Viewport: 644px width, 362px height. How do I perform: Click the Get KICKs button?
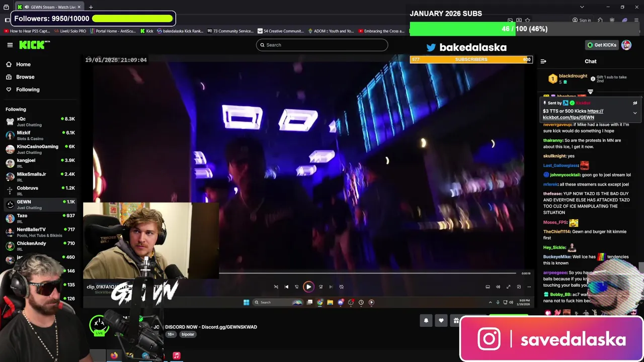602,45
